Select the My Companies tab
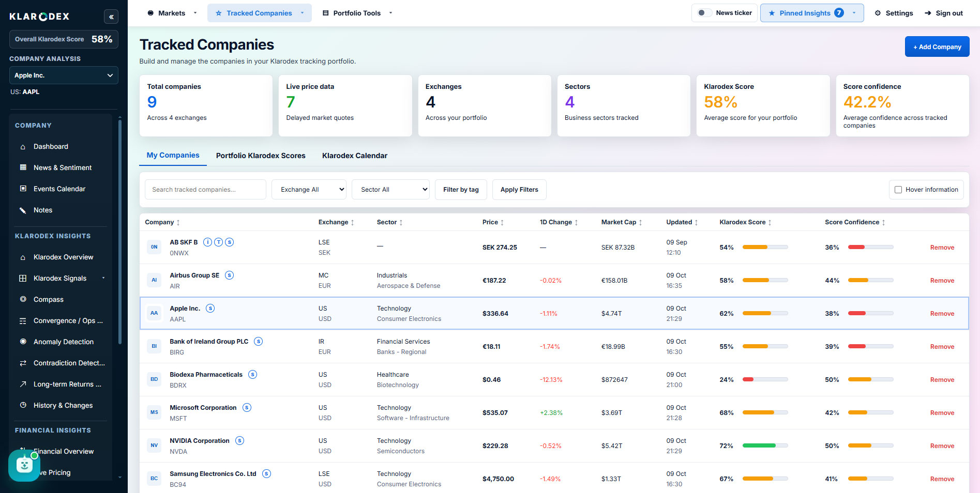The height and width of the screenshot is (493, 980). coord(173,155)
